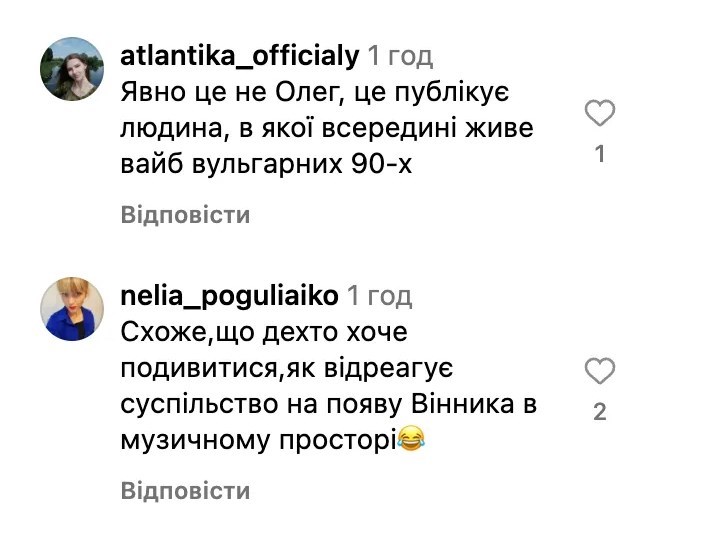Click the text 'вайб вульгарних 90-х'

point(266,164)
